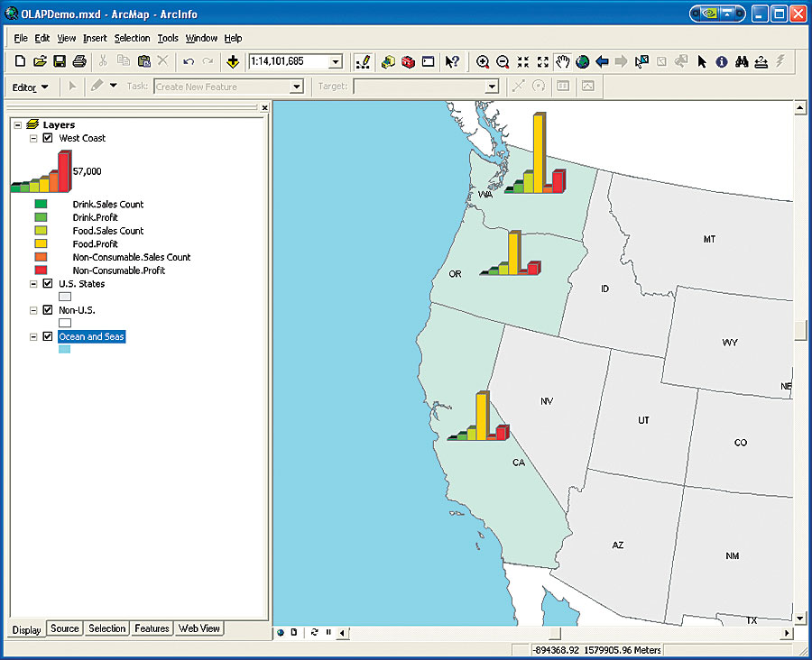Image resolution: width=812 pixels, height=660 pixels.
Task: Open the Help menu
Action: tap(233, 38)
